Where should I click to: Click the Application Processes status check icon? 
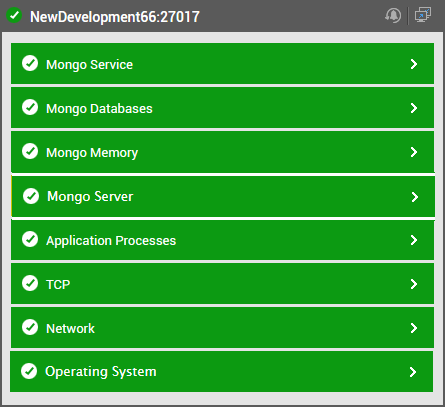(30, 239)
